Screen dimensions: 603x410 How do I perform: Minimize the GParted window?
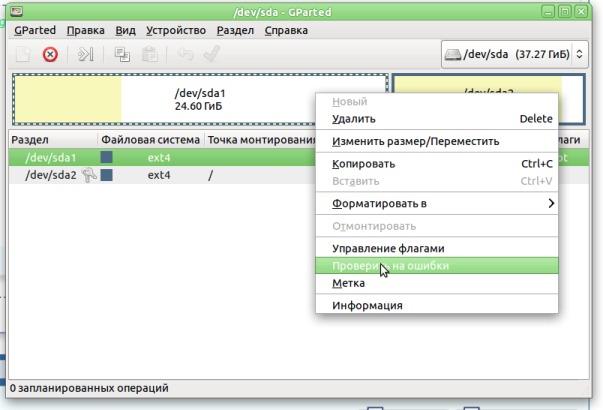(548, 12)
